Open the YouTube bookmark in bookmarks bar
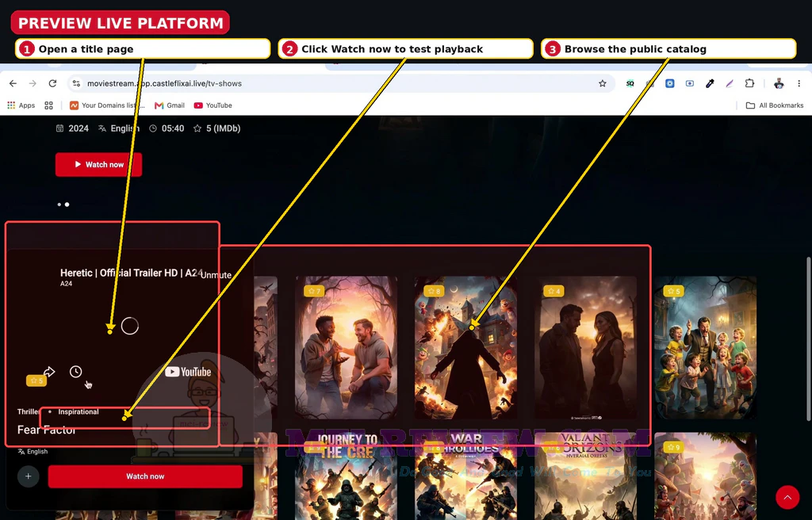This screenshot has height=520, width=812. (213, 105)
